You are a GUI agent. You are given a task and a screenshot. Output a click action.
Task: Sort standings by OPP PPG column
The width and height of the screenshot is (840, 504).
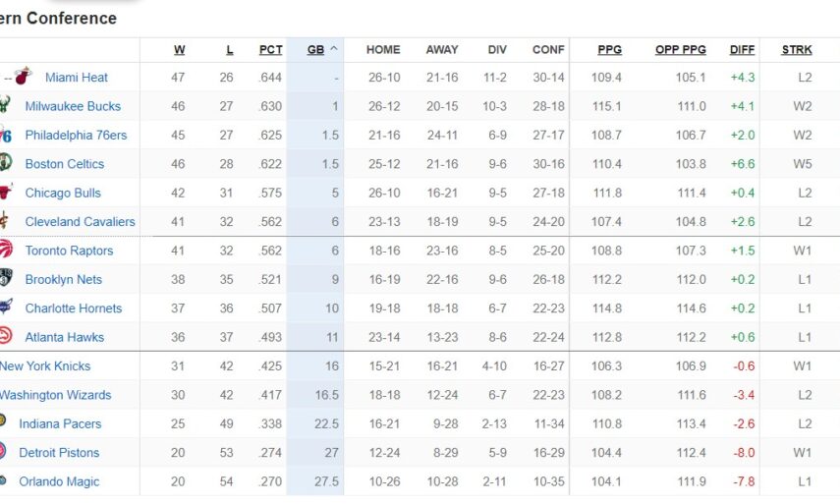point(680,50)
